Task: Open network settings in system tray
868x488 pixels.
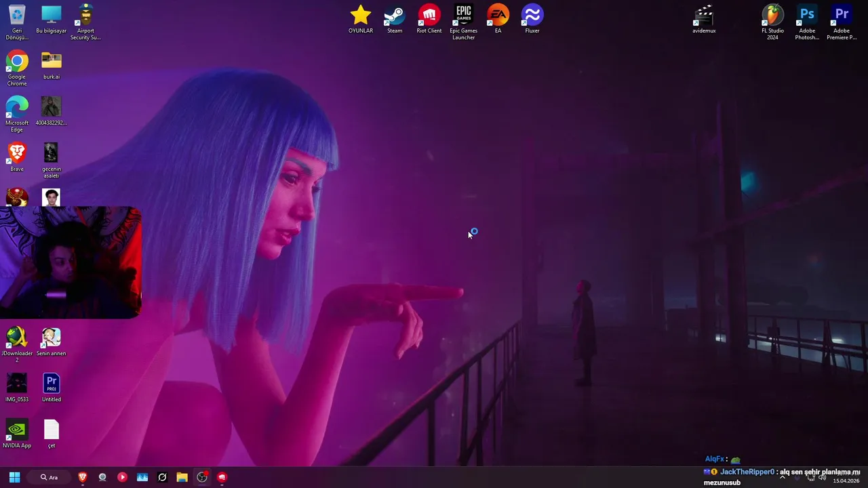Action: pos(810,477)
